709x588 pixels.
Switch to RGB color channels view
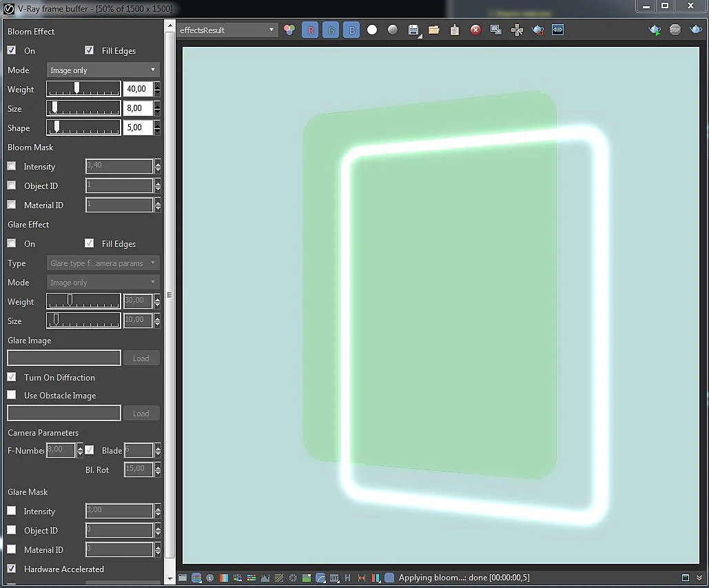(x=289, y=30)
